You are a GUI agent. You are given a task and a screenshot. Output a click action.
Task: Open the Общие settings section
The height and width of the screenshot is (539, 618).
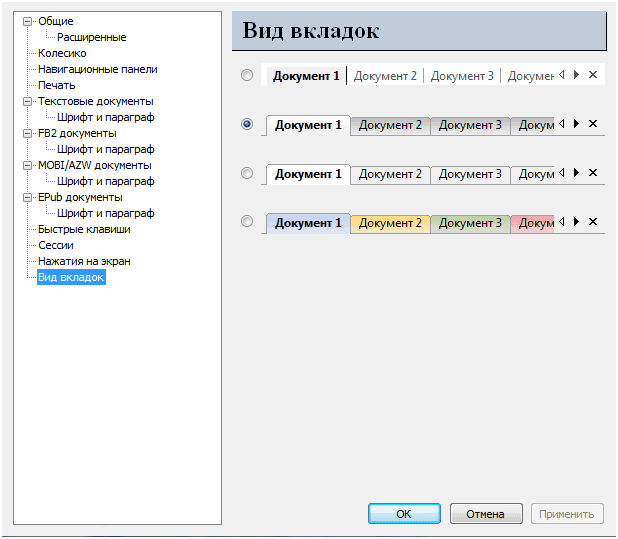(56, 21)
